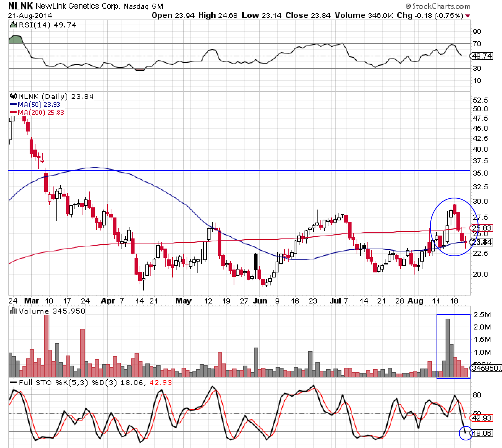Click the Low 23.14 value
This screenshot has height=448, width=502.
tap(262, 16)
